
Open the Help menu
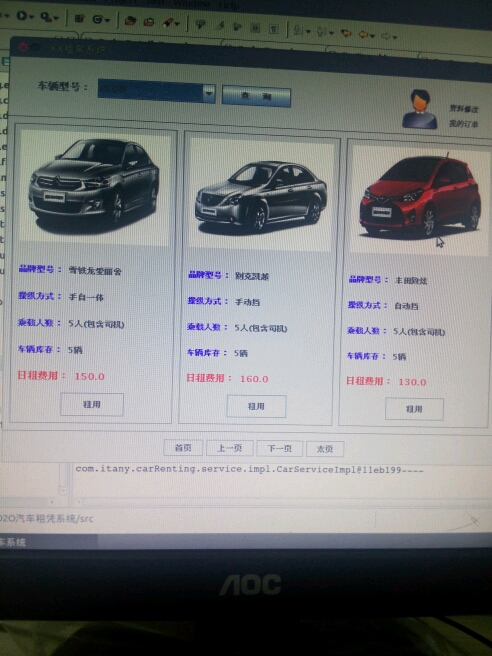229,5
